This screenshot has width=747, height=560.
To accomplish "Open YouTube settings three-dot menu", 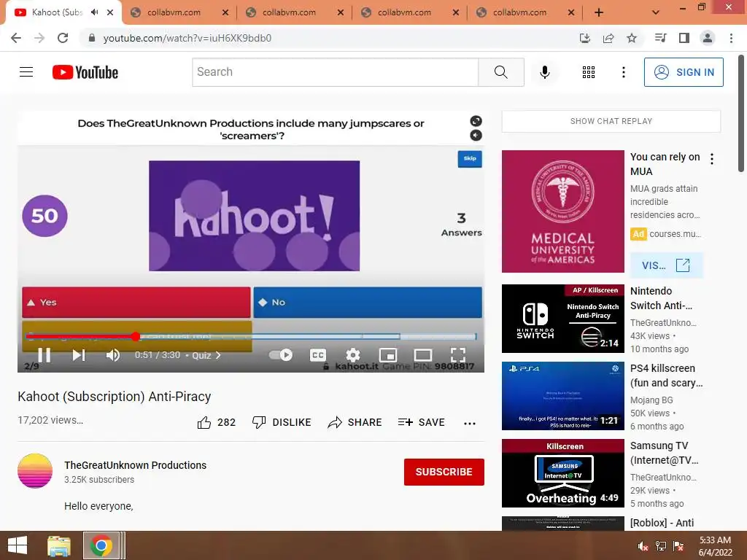I will coord(623,72).
